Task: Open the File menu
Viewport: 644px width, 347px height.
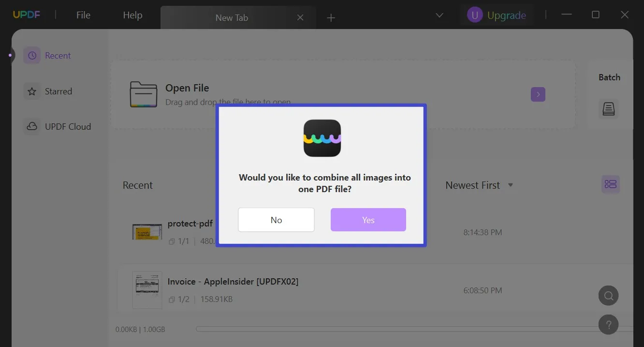Action: (x=83, y=15)
